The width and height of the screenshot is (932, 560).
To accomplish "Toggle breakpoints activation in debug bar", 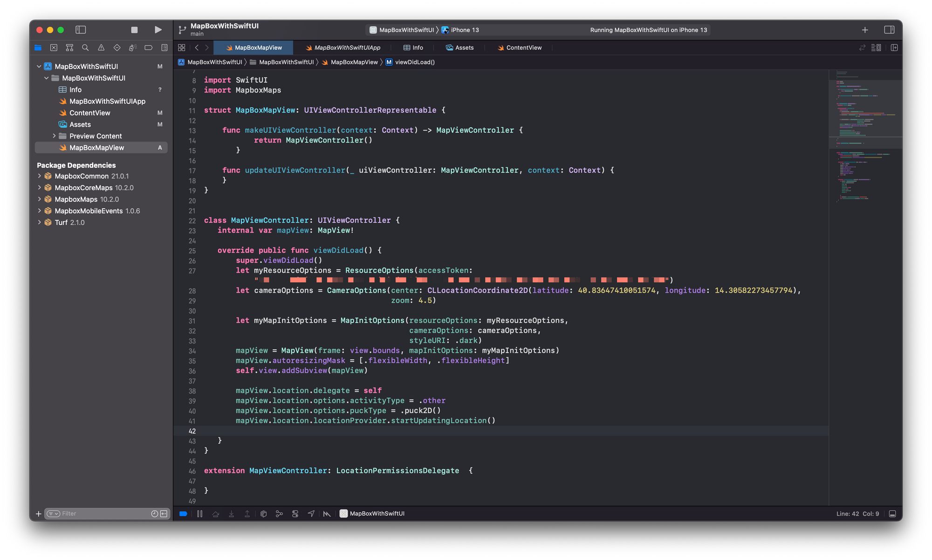I will 183,513.
